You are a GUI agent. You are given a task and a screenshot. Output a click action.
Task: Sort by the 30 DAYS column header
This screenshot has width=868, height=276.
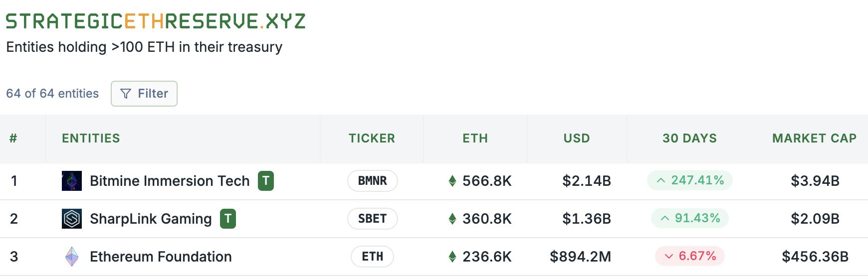689,138
